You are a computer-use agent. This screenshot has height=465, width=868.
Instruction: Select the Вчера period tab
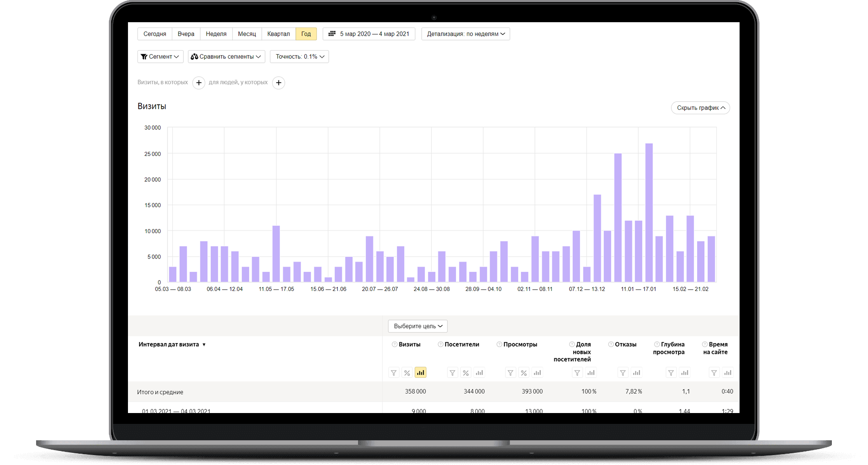pyautogui.click(x=186, y=34)
